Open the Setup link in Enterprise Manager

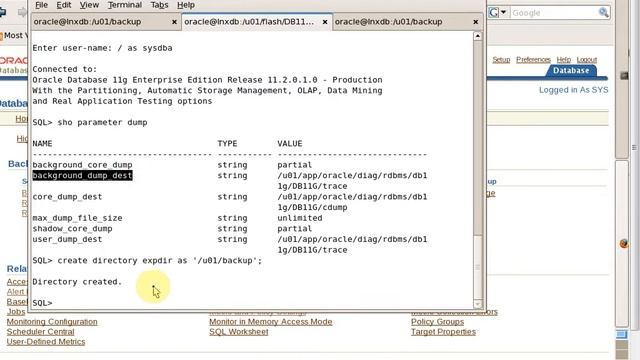501,60
